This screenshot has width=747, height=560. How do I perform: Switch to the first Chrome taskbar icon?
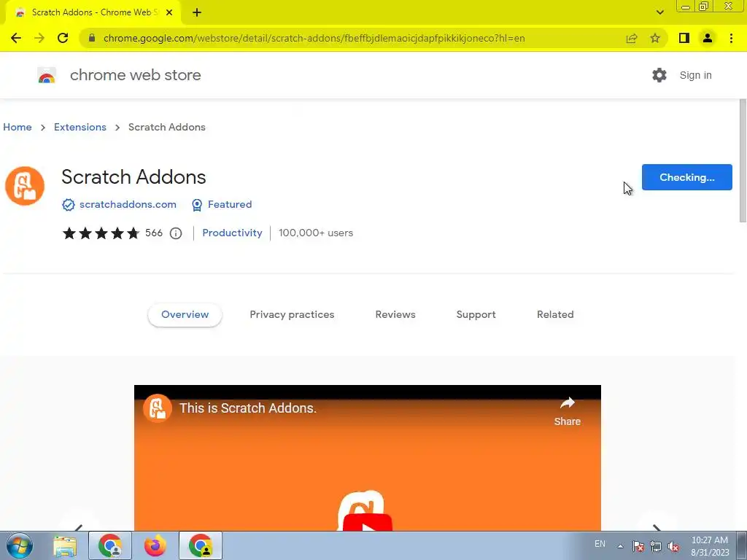[x=110, y=545]
